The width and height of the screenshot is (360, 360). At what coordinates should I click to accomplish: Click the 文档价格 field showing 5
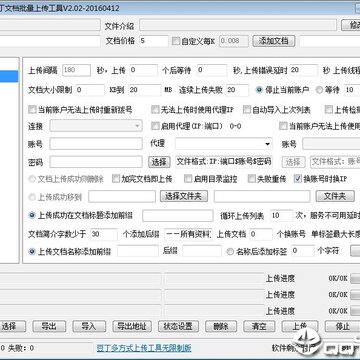pyautogui.click(x=154, y=41)
